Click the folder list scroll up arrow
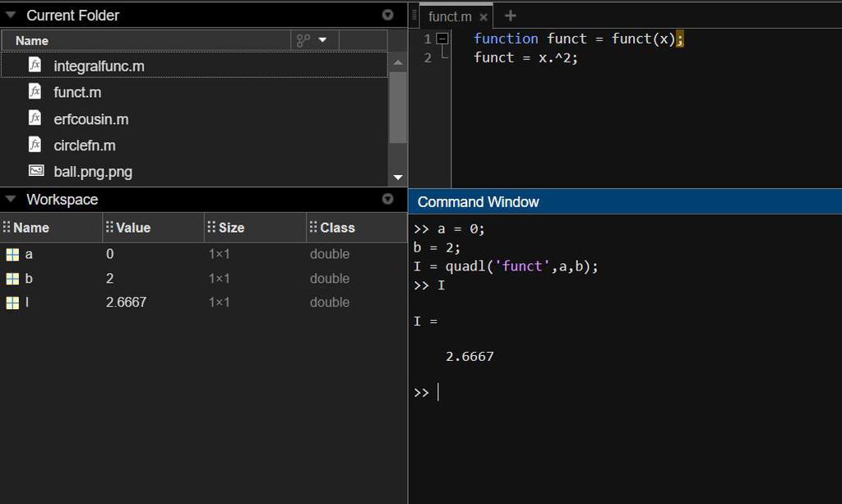Viewport: 842px width, 504px height. click(x=398, y=62)
